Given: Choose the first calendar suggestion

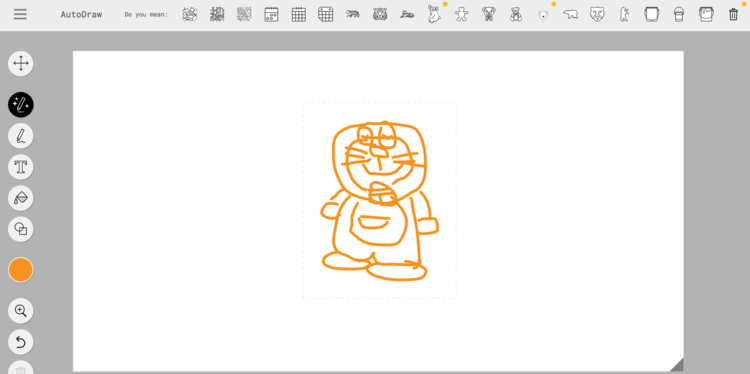Looking at the screenshot, I should pos(271,14).
